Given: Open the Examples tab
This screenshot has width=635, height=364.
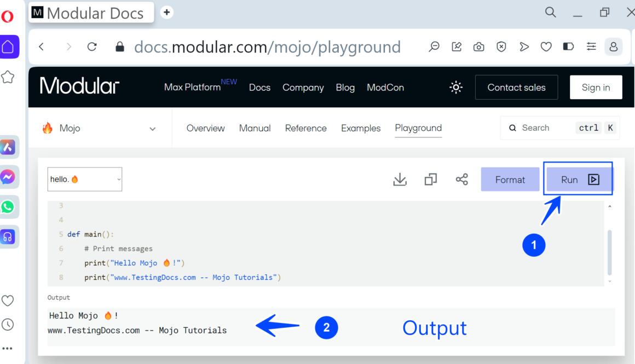Looking at the screenshot, I should click(360, 128).
